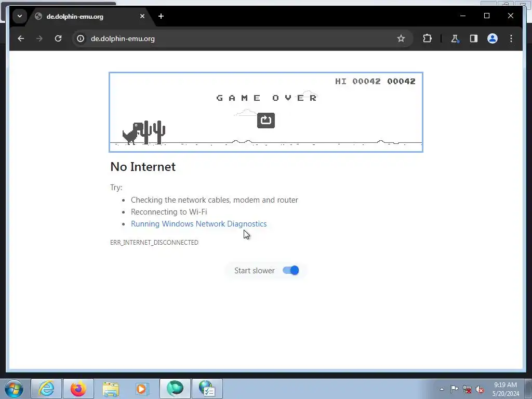The height and width of the screenshot is (399, 532).
Task: Show the side panel
Action: (474, 38)
